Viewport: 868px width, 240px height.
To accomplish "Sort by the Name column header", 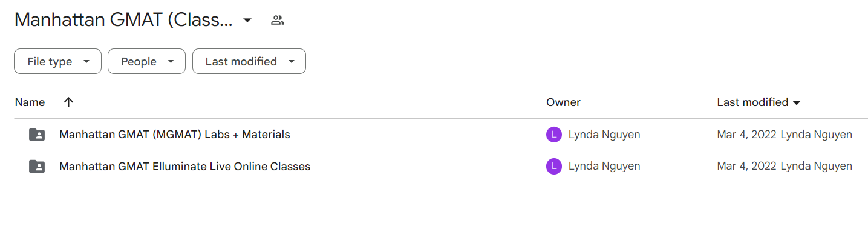I will pyautogui.click(x=30, y=102).
